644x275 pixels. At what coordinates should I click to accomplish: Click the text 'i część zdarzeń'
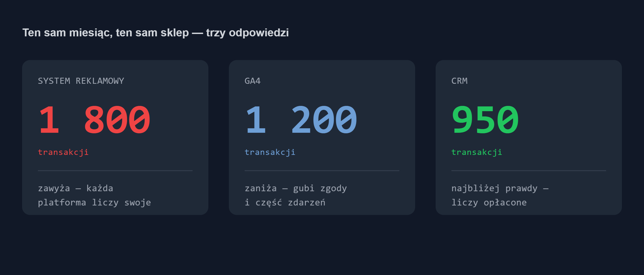(285, 203)
